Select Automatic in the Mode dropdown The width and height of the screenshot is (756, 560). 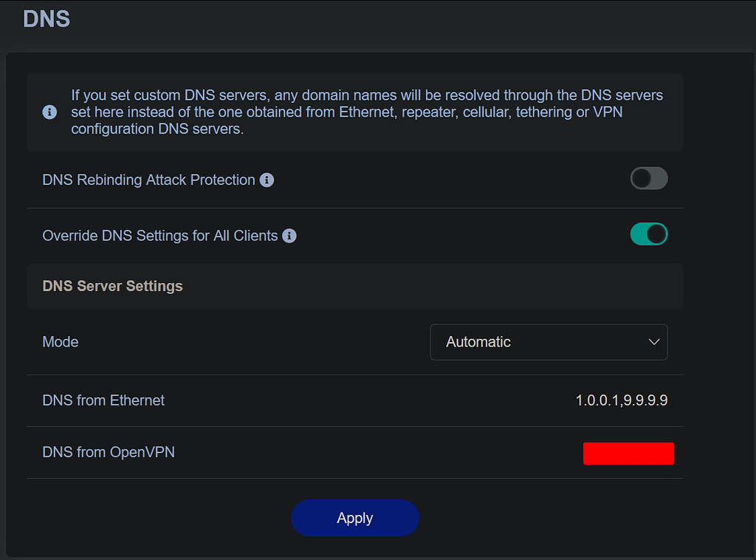[x=549, y=342]
